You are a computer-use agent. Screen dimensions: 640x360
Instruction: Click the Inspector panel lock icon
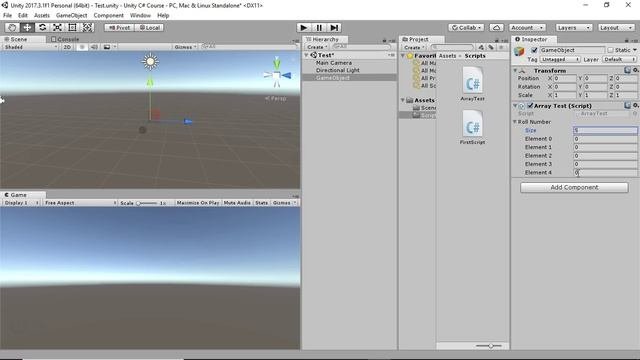tap(627, 40)
